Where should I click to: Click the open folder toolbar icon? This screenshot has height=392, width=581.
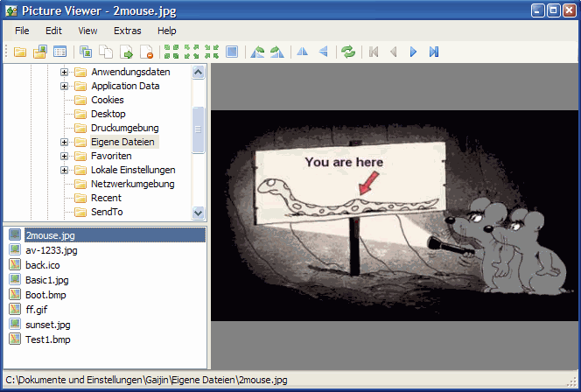point(20,52)
